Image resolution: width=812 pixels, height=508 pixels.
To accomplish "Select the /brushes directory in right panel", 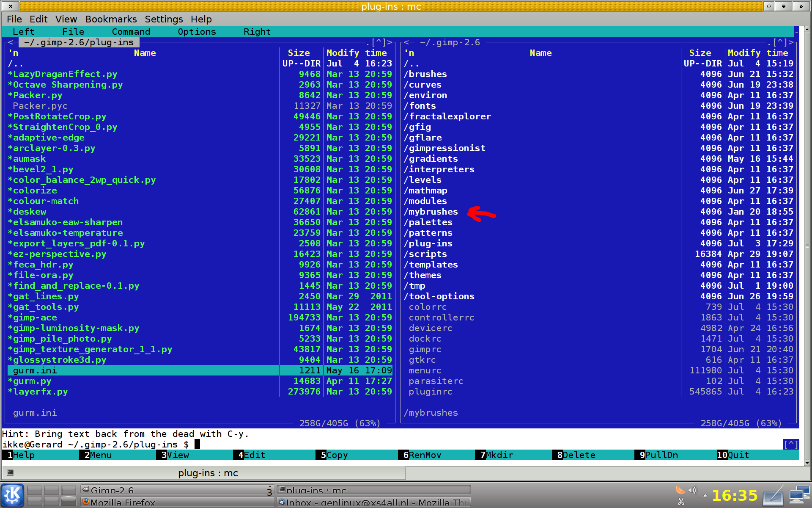I will (x=425, y=74).
